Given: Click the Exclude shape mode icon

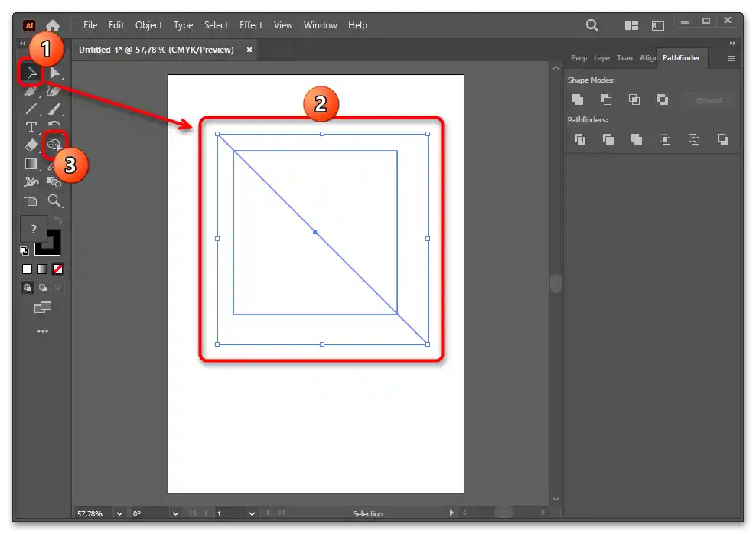Looking at the screenshot, I should click(663, 99).
